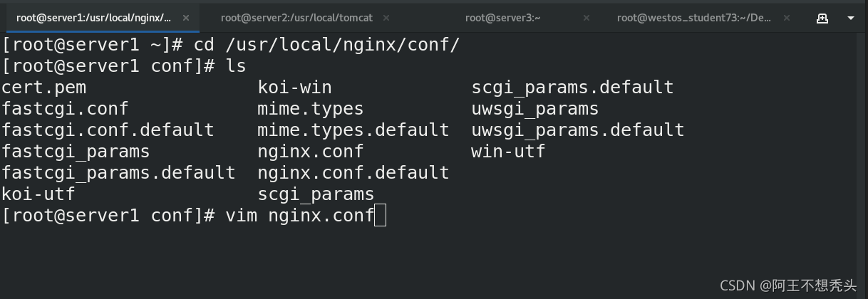The height and width of the screenshot is (299, 868).
Task: Open a new terminal tab icon
Action: (x=822, y=18)
